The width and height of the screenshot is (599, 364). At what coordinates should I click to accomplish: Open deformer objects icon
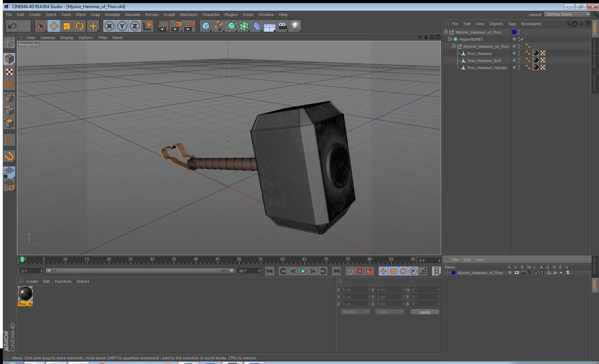coord(257,26)
